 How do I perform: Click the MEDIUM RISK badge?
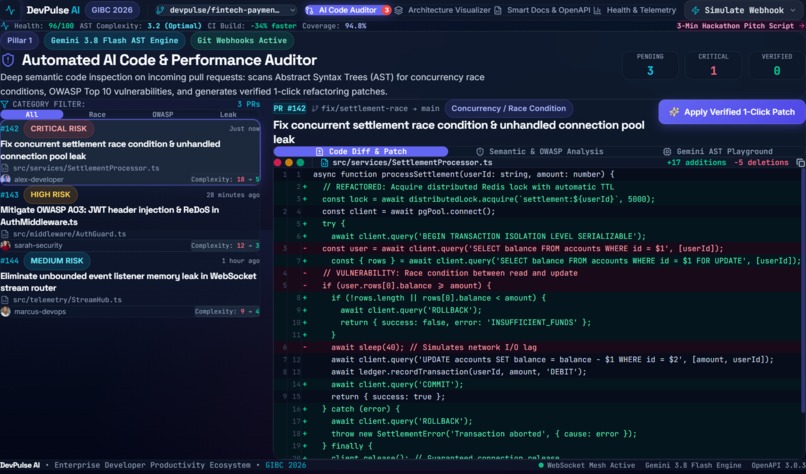[57, 261]
